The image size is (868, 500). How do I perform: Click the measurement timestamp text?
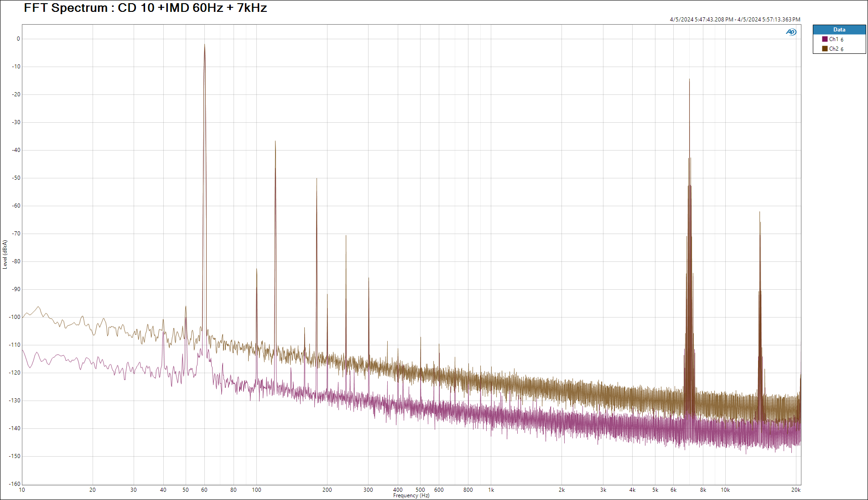coord(735,20)
